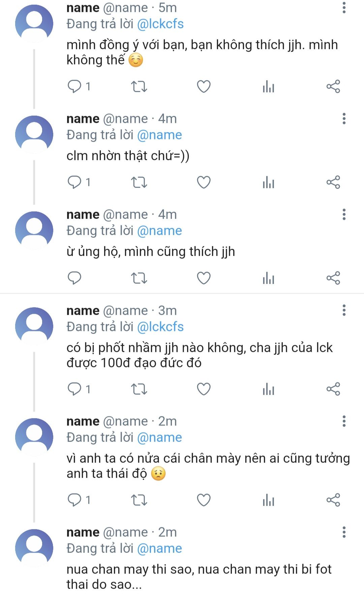Open more options for the 5m reply

tap(344, 8)
